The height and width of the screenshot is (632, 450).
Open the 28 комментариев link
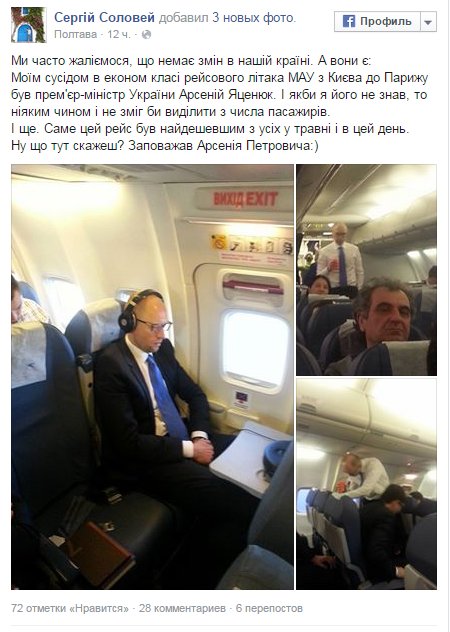coord(182,608)
